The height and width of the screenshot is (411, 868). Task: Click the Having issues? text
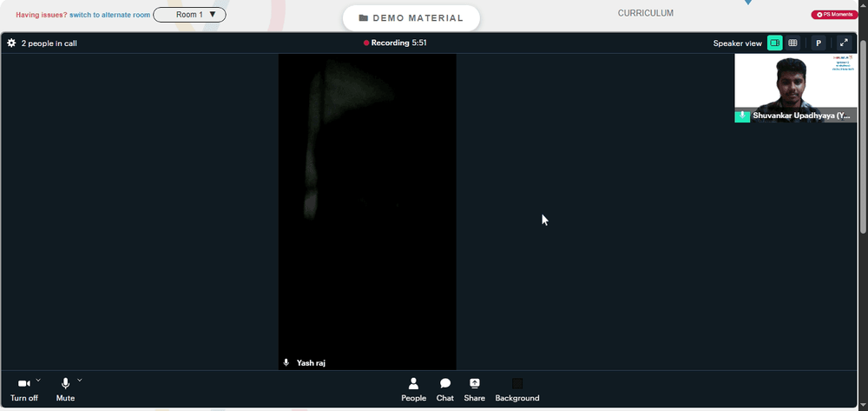tap(42, 15)
